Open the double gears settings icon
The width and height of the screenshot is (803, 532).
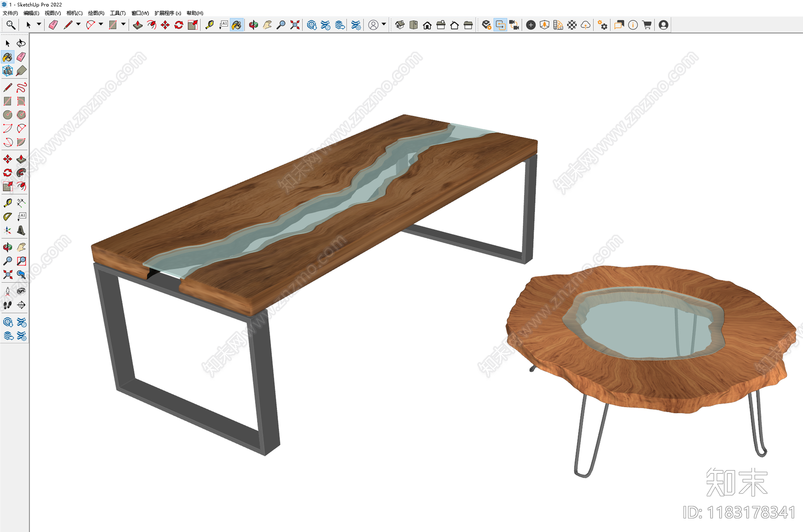(x=603, y=25)
